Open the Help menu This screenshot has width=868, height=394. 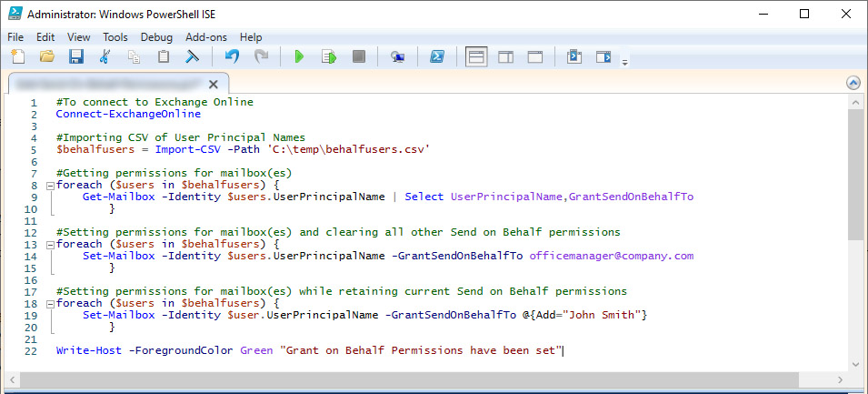pyautogui.click(x=251, y=37)
